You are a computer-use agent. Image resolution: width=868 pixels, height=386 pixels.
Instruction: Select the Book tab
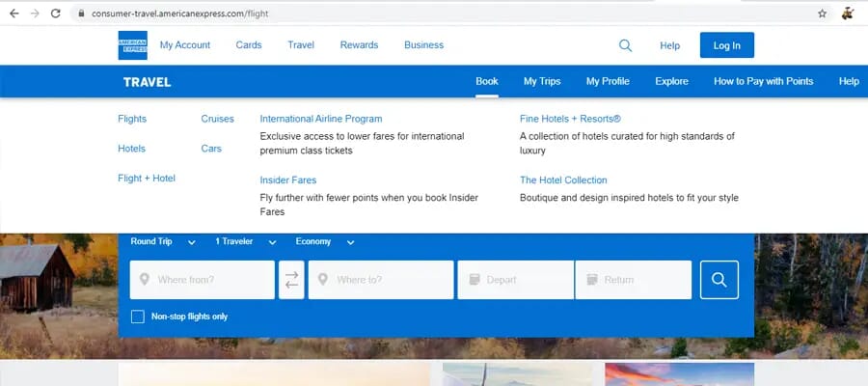[x=487, y=81]
